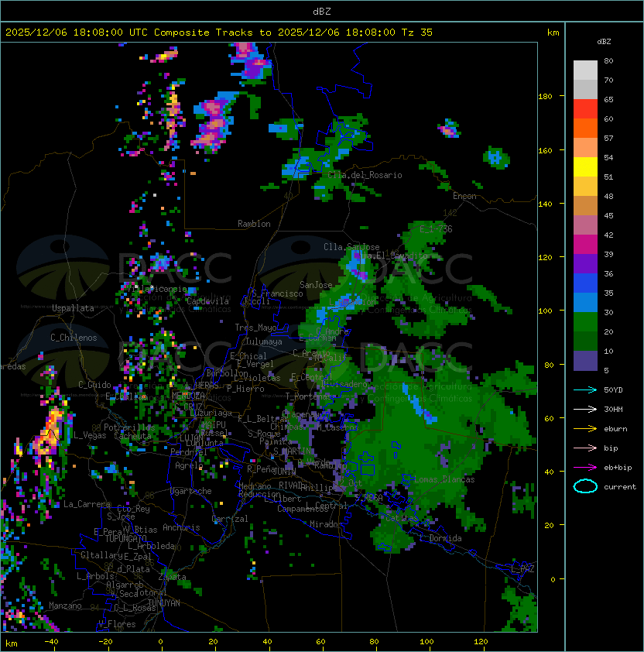
Task: Click the cyan 50YD track arrow in legend
Action: coord(585,390)
